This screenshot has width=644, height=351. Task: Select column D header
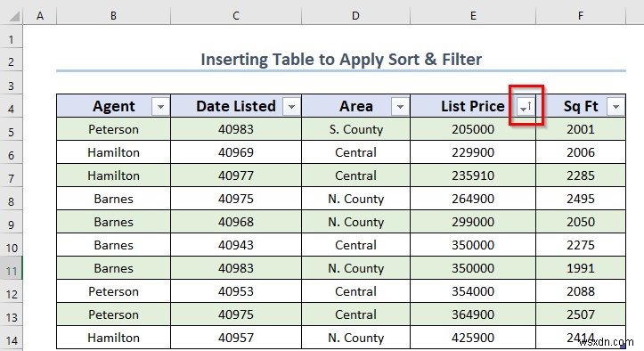click(355, 16)
